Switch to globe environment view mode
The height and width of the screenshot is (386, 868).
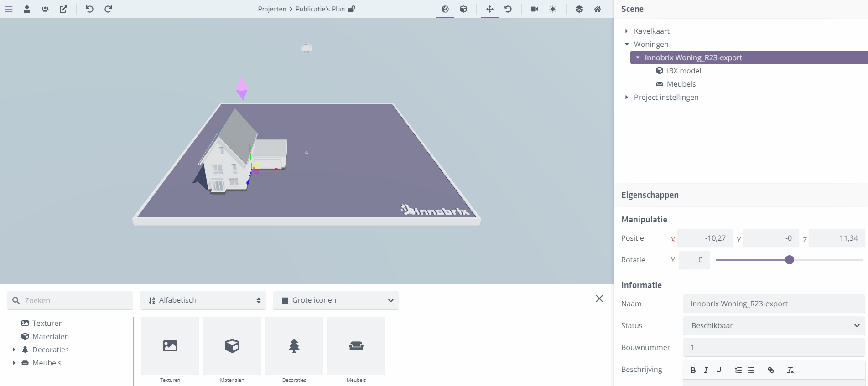(x=445, y=9)
